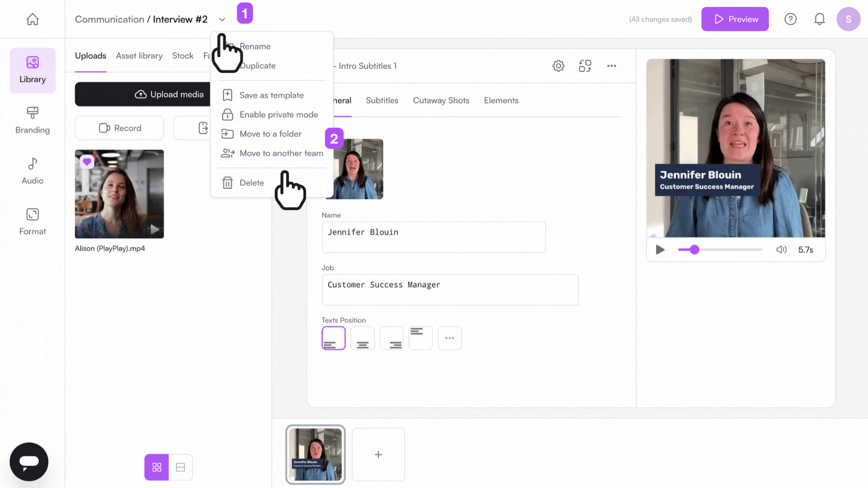Open the Cutaway Shots tab
Image resolution: width=868 pixels, height=488 pixels.
point(441,100)
